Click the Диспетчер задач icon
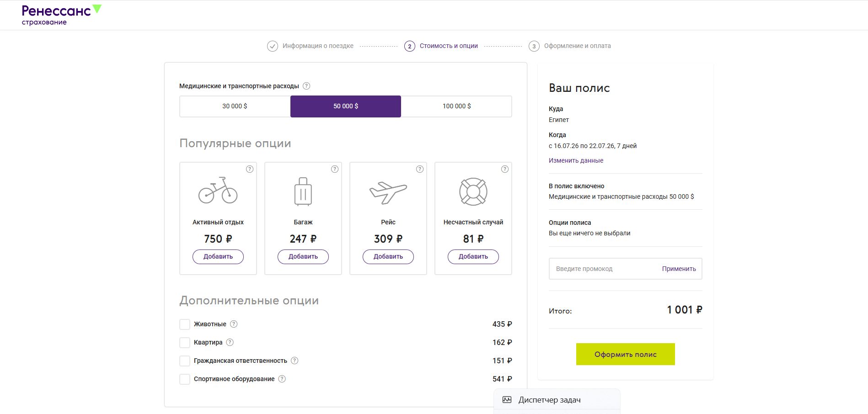 (507, 400)
